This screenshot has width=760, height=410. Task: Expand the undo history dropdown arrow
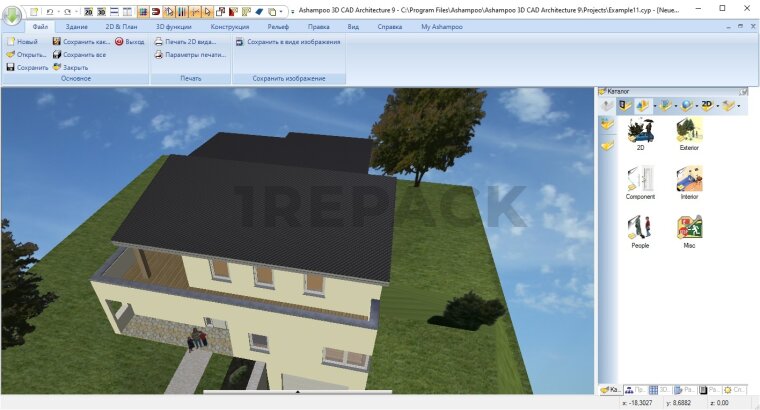57,10
